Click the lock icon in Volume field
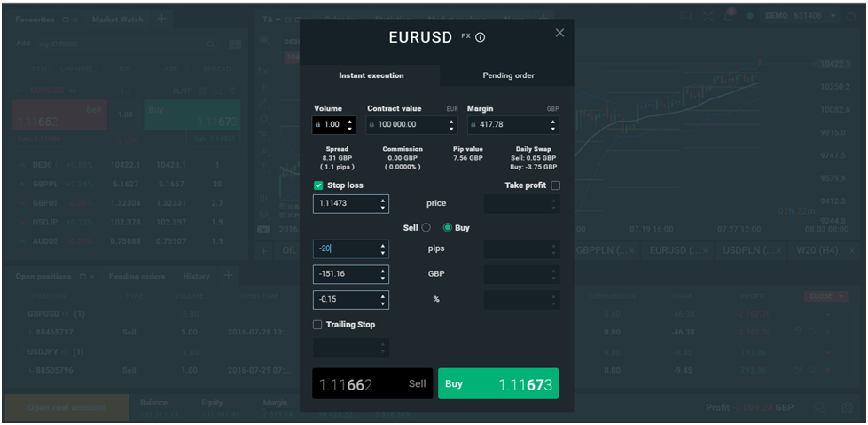 [317, 125]
